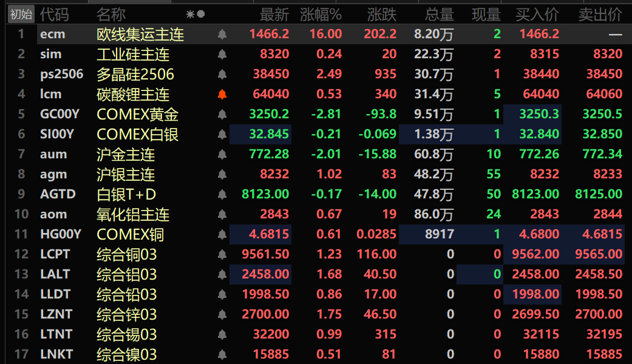The height and width of the screenshot is (364, 632).
Task: Select the LLDT code cell
Action: 55,294
